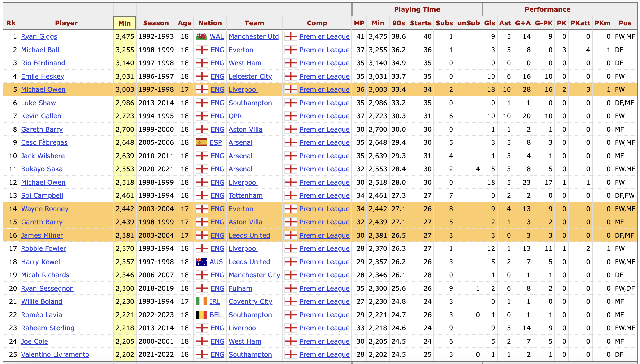Image resolution: width=640 pixels, height=364 pixels.
Task: Sort table by the highlighted Min column
Action: click(125, 23)
